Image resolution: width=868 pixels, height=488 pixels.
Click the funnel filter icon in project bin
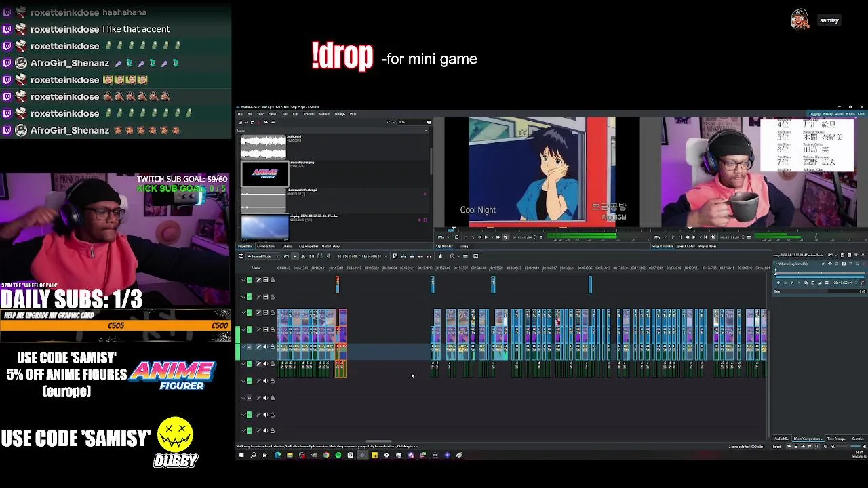pyautogui.click(x=388, y=122)
